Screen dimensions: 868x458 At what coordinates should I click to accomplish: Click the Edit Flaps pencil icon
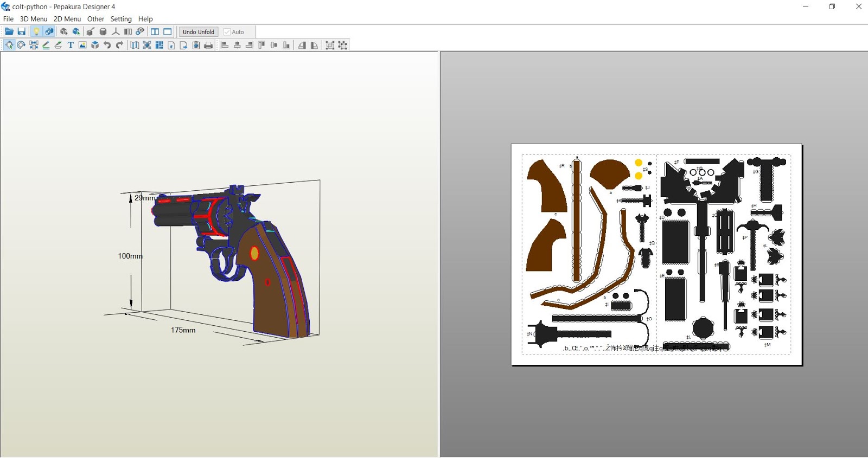46,45
